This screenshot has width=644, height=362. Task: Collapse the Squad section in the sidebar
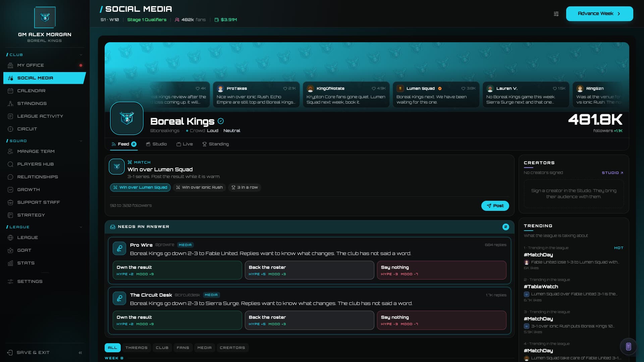point(81,141)
